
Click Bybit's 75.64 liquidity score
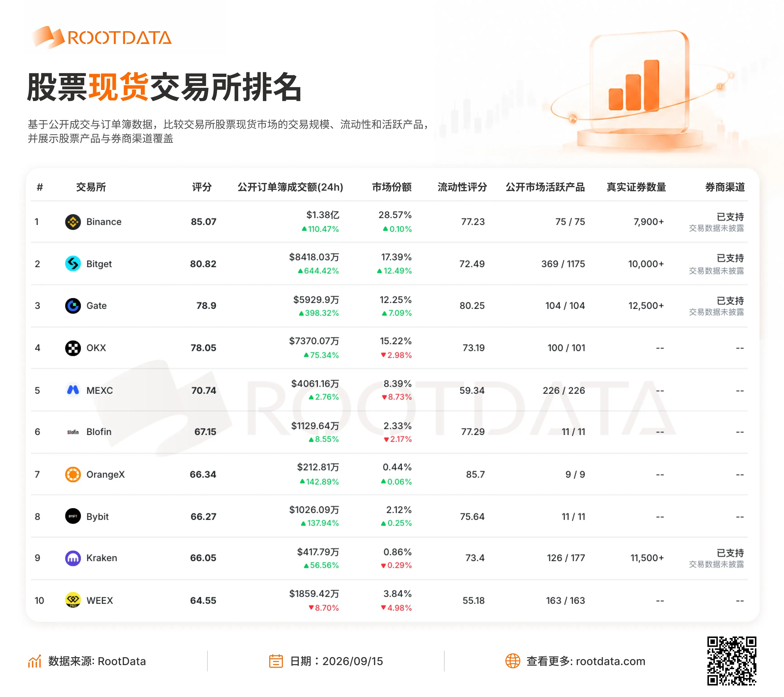pyautogui.click(x=472, y=516)
